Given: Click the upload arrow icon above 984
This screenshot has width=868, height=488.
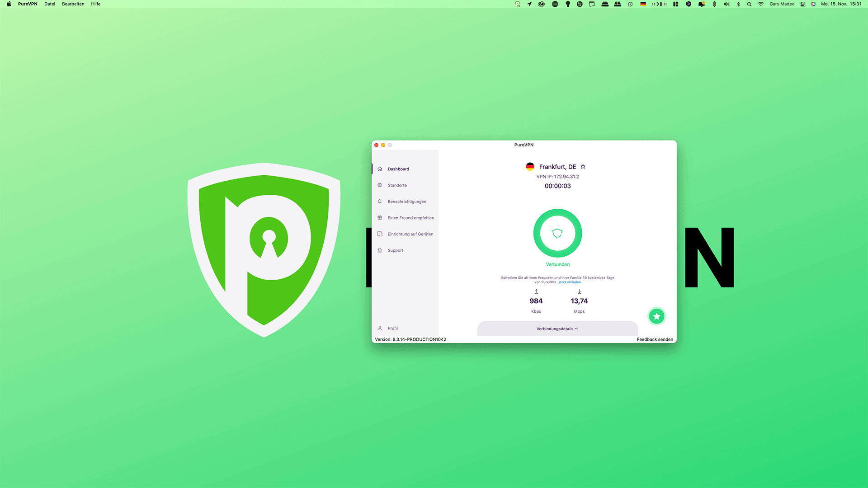Looking at the screenshot, I should click(536, 291).
